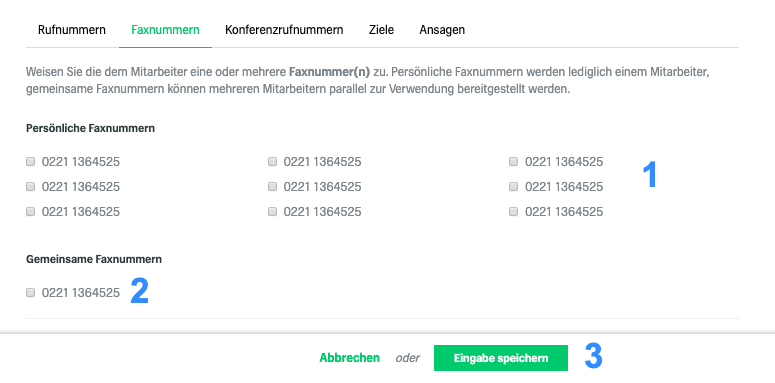Tick the second-row checkbox in the middle column
This screenshot has width=775, height=383.
(272, 186)
